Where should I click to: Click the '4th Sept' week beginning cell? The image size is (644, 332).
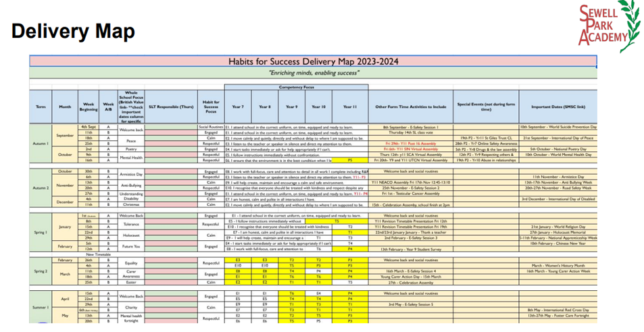[89, 127]
